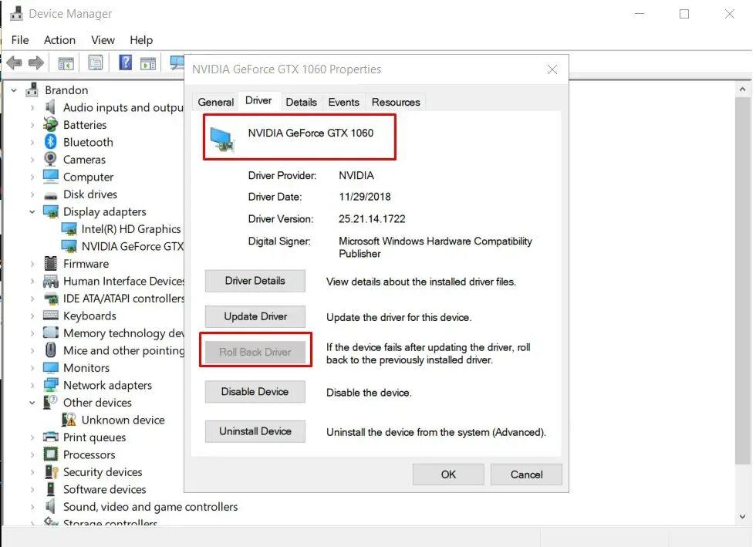Dismiss the dialog with Cancel

point(526,474)
